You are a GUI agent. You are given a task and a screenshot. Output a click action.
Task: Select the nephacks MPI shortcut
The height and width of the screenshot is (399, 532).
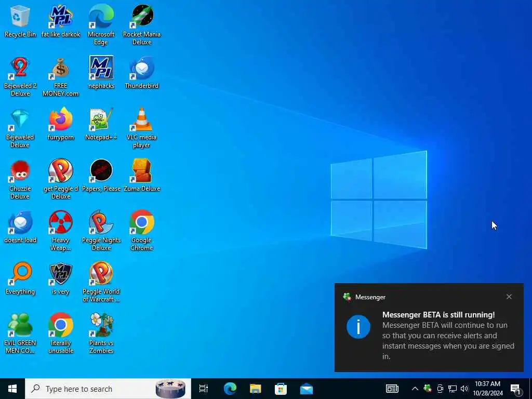click(x=101, y=73)
